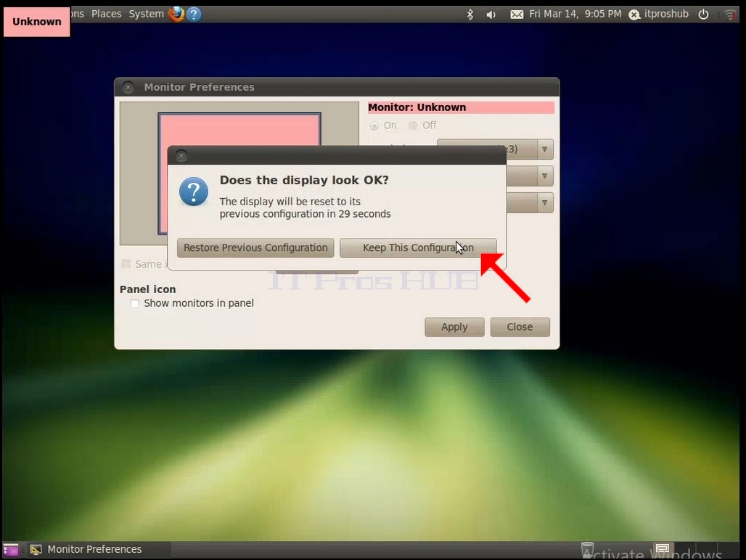Launch Firefox from the top panel
Image resolution: width=746 pixels, height=560 pixels.
click(x=176, y=14)
